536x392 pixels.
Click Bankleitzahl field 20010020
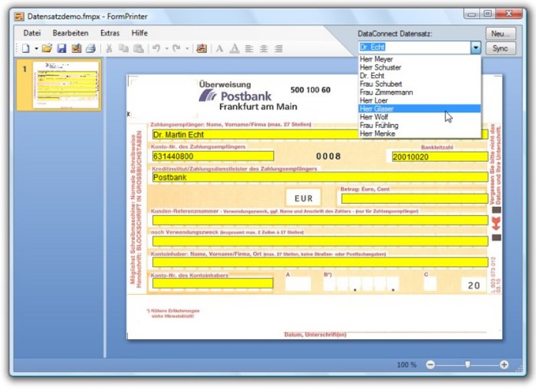pyautogui.click(x=440, y=157)
